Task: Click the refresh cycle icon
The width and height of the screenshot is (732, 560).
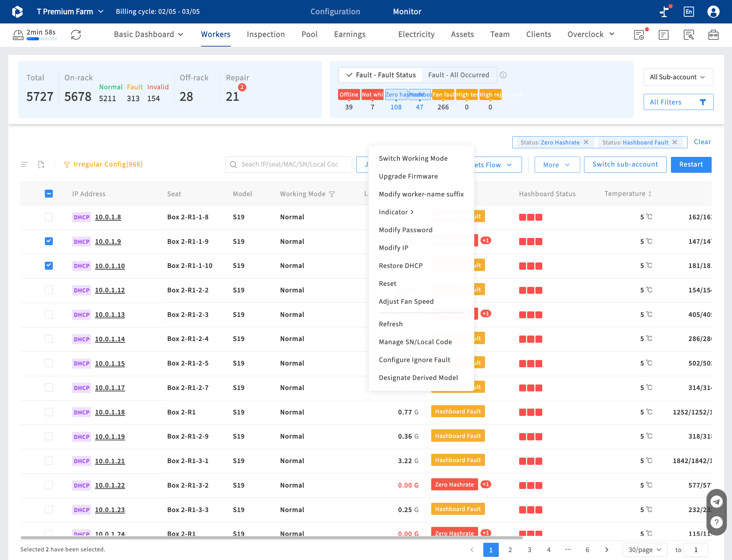Action: coord(76,34)
